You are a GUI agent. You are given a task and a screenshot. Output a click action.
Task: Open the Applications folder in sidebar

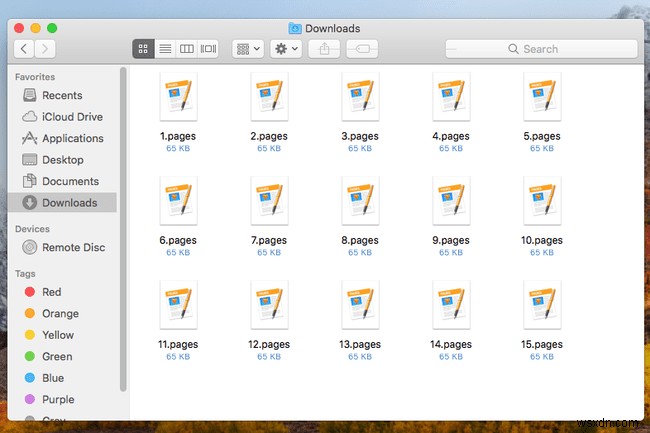(72, 139)
